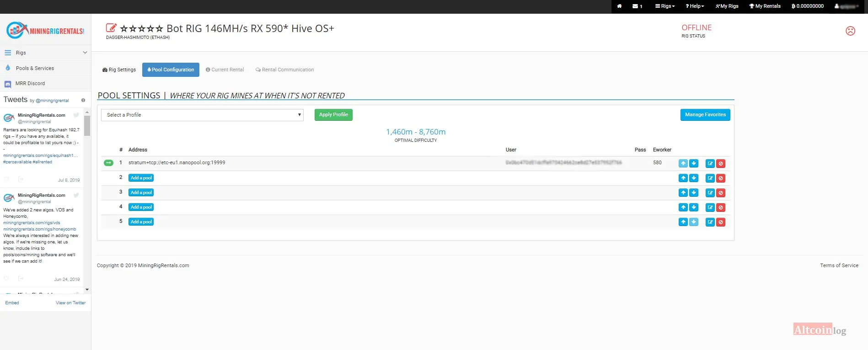Go to My Rentals
This screenshot has height=350, width=868.
click(765, 6)
